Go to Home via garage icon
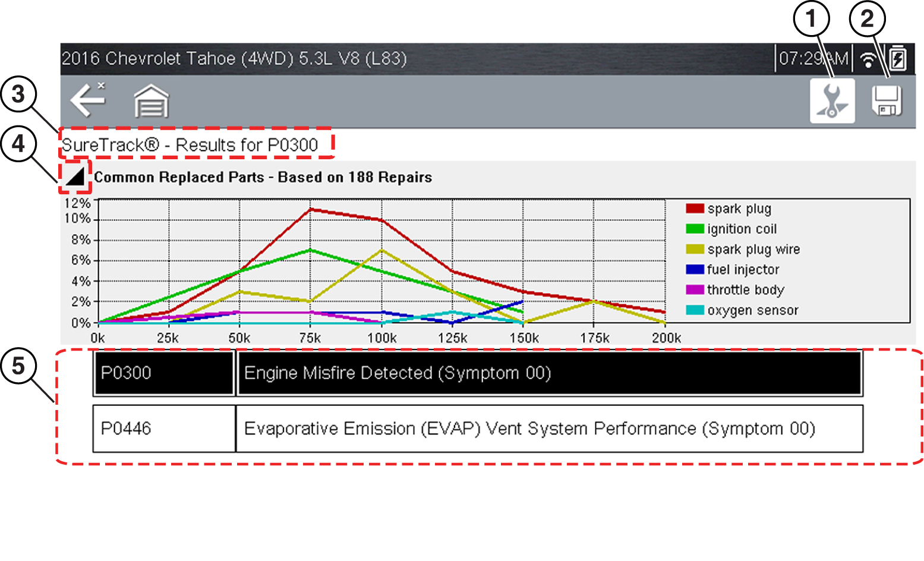 pos(152,101)
